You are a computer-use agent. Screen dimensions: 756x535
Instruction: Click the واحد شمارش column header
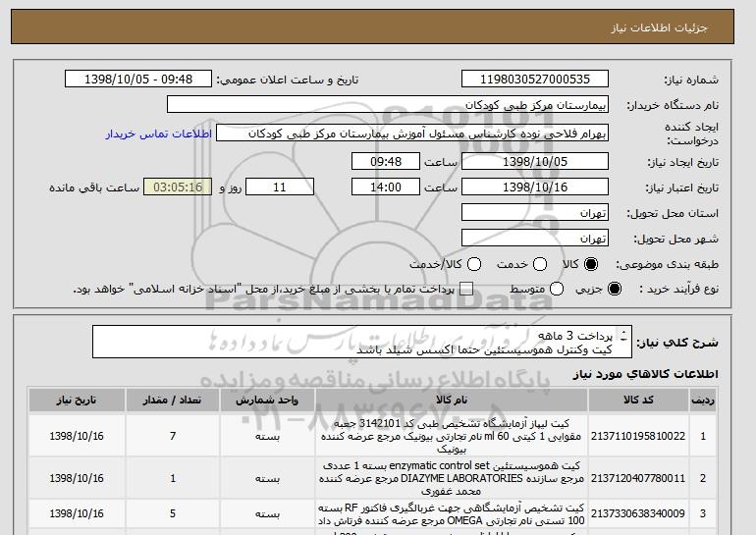tap(267, 401)
